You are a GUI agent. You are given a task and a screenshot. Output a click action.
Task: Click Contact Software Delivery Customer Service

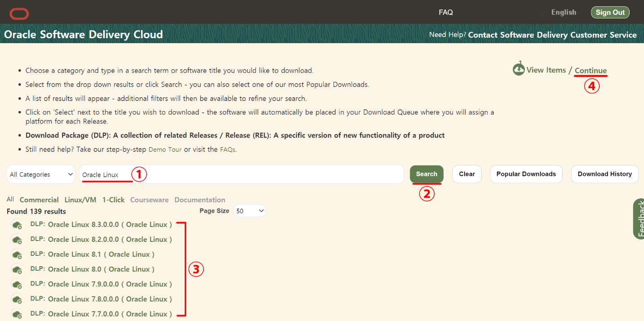pos(552,35)
